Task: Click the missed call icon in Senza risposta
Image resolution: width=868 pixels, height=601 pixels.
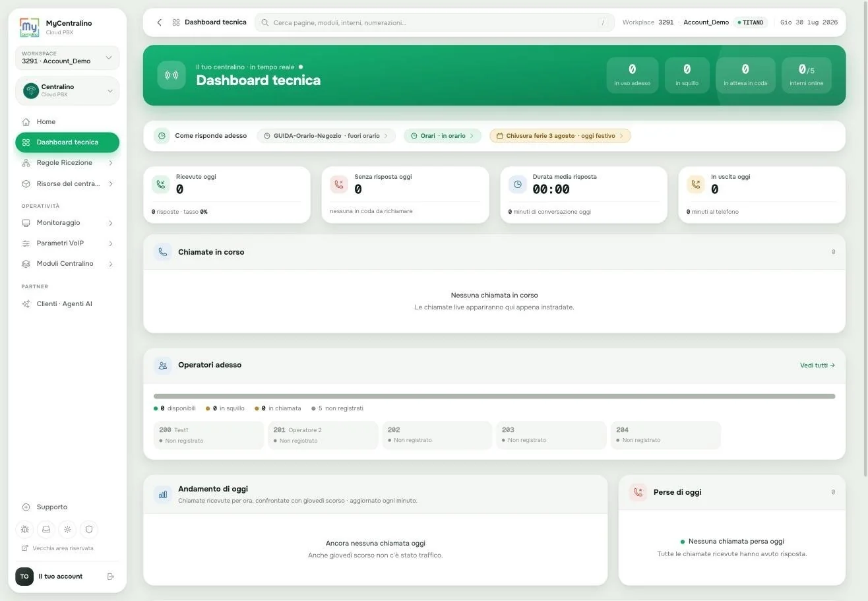Action: point(339,184)
